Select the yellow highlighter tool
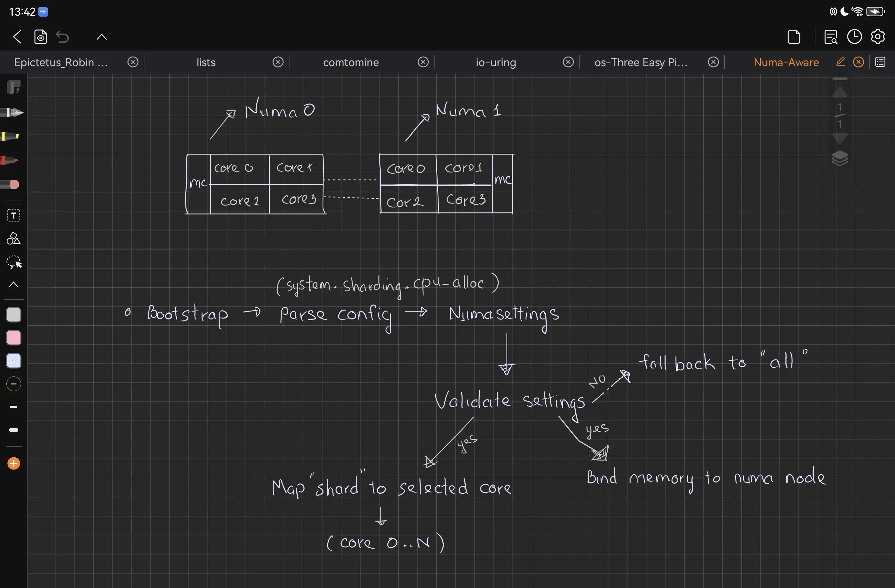Image resolution: width=895 pixels, height=588 pixels. pos(10,136)
